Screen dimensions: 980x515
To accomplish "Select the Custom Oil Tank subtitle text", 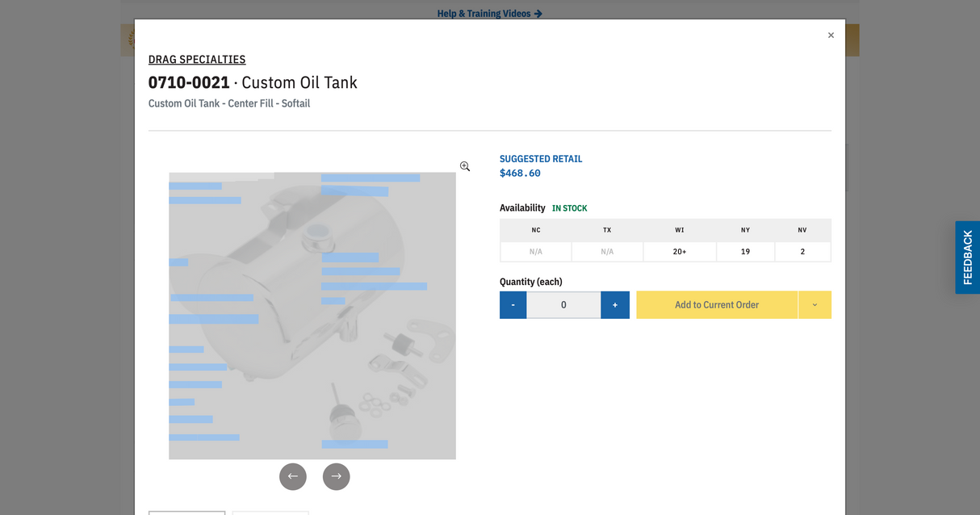I will pyautogui.click(x=229, y=103).
